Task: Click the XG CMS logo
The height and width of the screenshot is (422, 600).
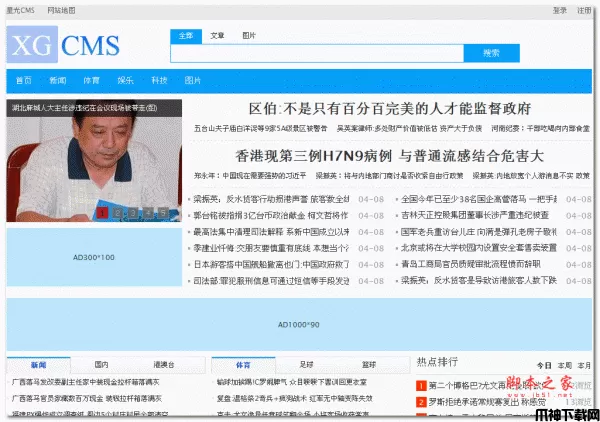Action: [x=63, y=44]
